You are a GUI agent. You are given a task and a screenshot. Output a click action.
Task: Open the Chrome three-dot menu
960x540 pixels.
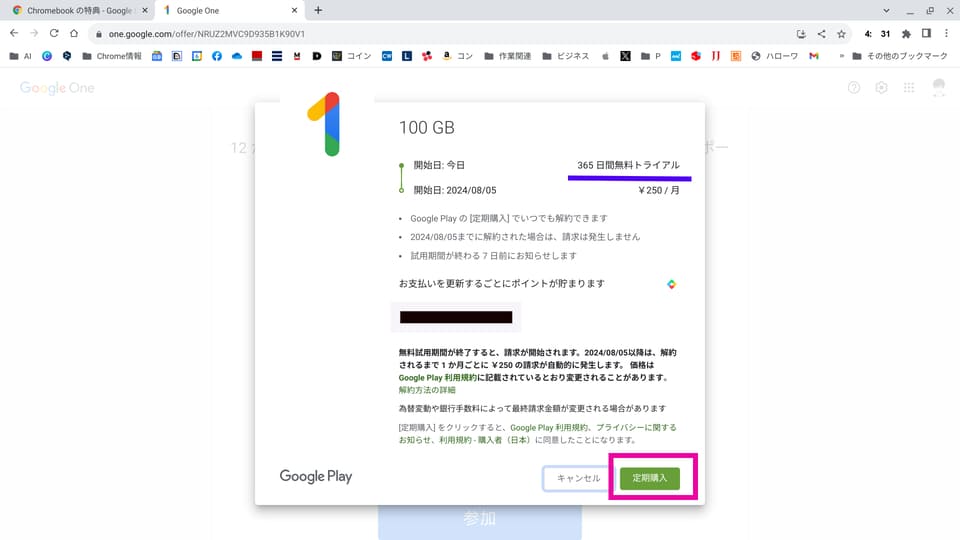(x=947, y=34)
